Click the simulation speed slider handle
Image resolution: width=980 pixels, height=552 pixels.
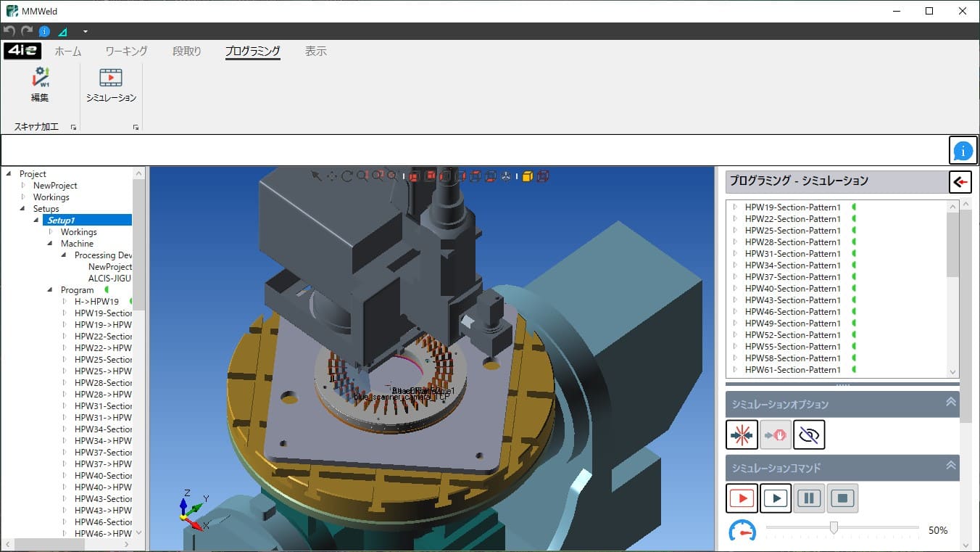tap(834, 527)
